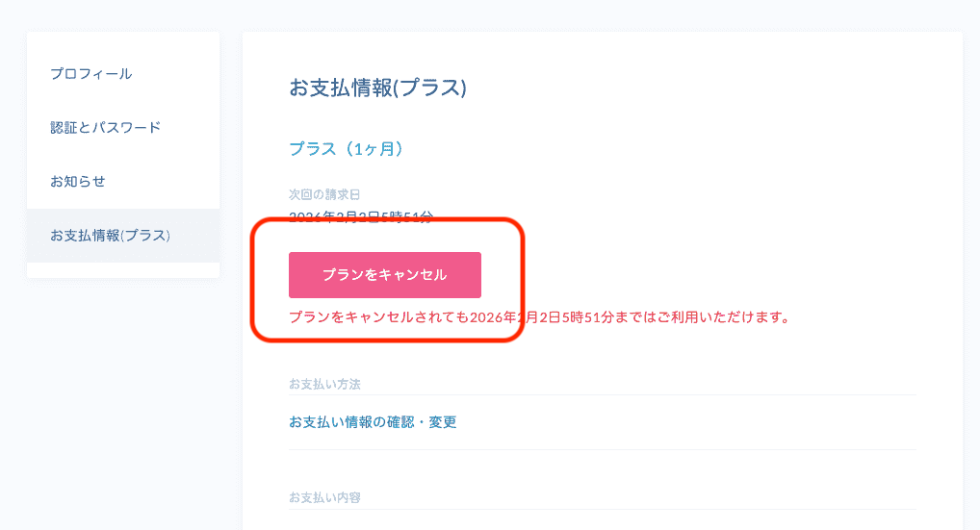Select お知らせ in the sidebar
The image size is (980, 530).
tap(78, 182)
